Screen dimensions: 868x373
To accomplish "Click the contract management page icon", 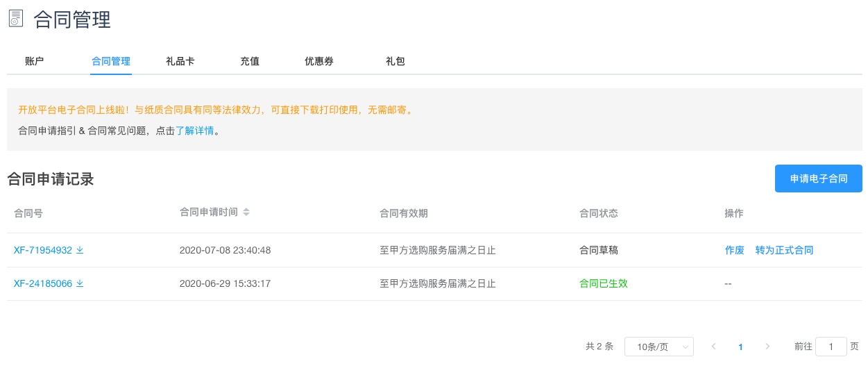I will 15,19.
